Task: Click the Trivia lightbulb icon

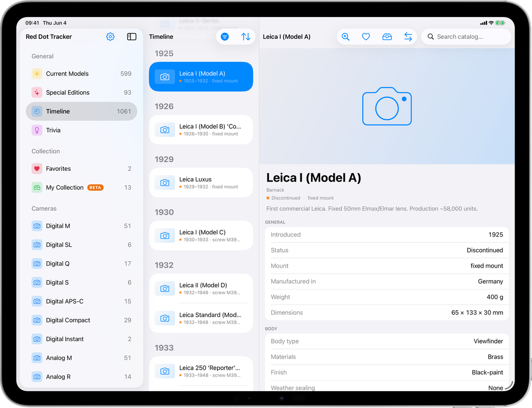Action: tap(37, 130)
